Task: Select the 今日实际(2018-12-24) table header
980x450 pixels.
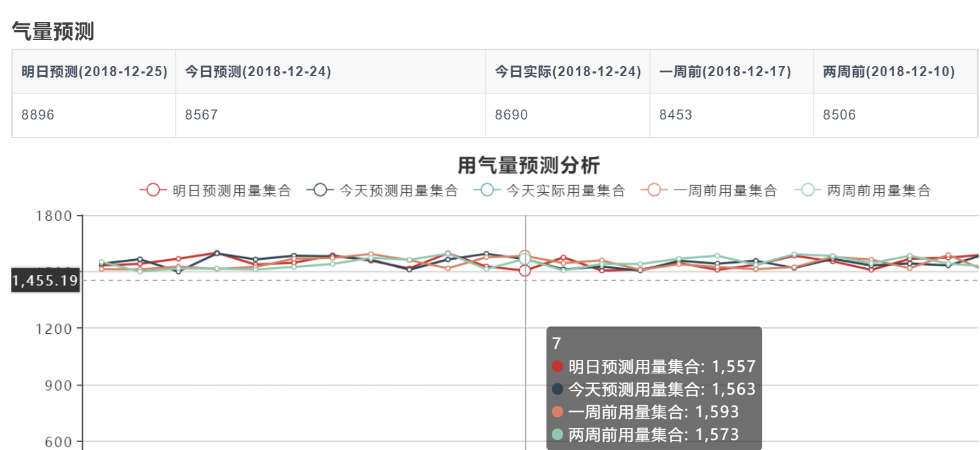Action: click(x=568, y=71)
